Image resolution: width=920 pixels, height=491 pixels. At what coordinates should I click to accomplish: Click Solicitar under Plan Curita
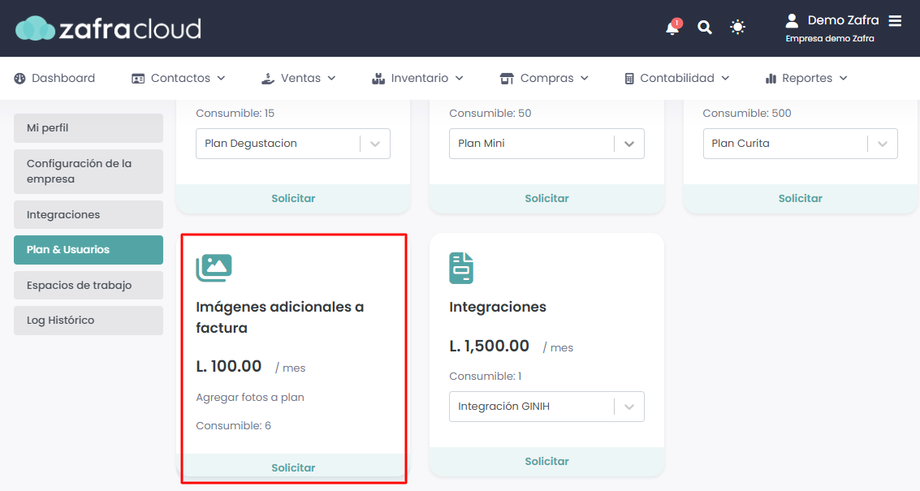click(800, 198)
